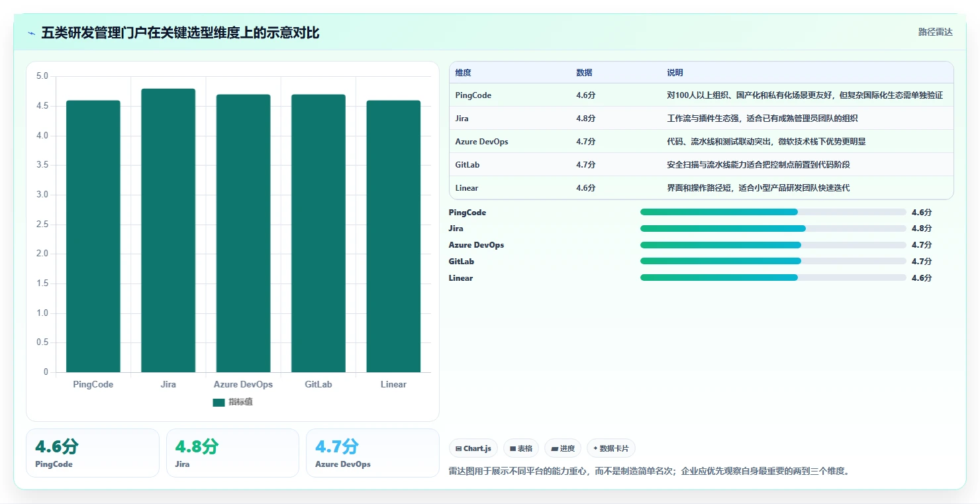980x504 pixels.
Task: Click the 说明 column header
Action: click(675, 73)
